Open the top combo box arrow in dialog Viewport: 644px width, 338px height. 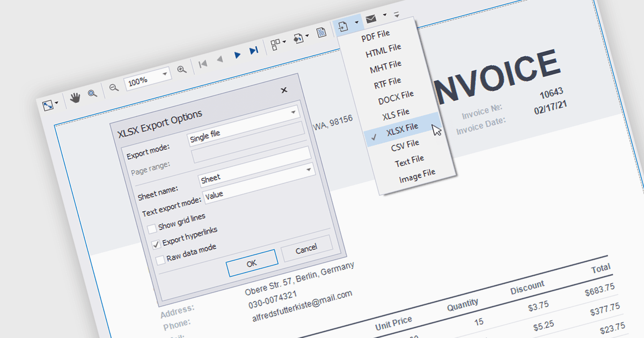(x=293, y=113)
